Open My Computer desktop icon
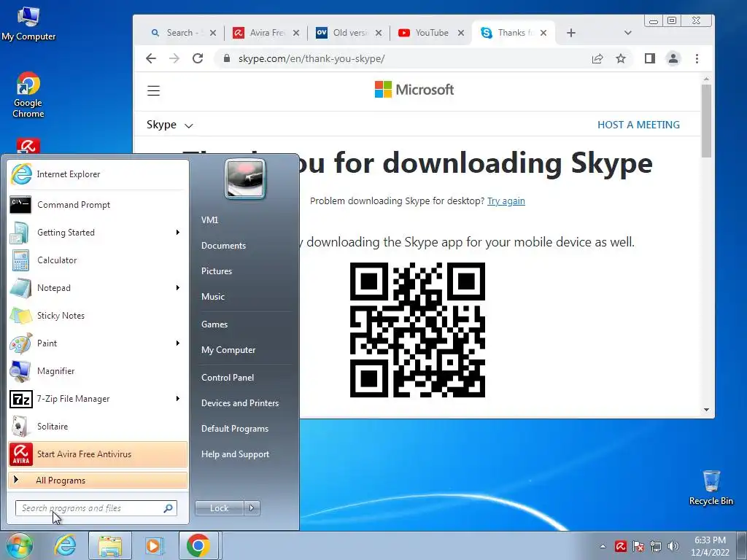This screenshot has height=560, width=747. 28,24
